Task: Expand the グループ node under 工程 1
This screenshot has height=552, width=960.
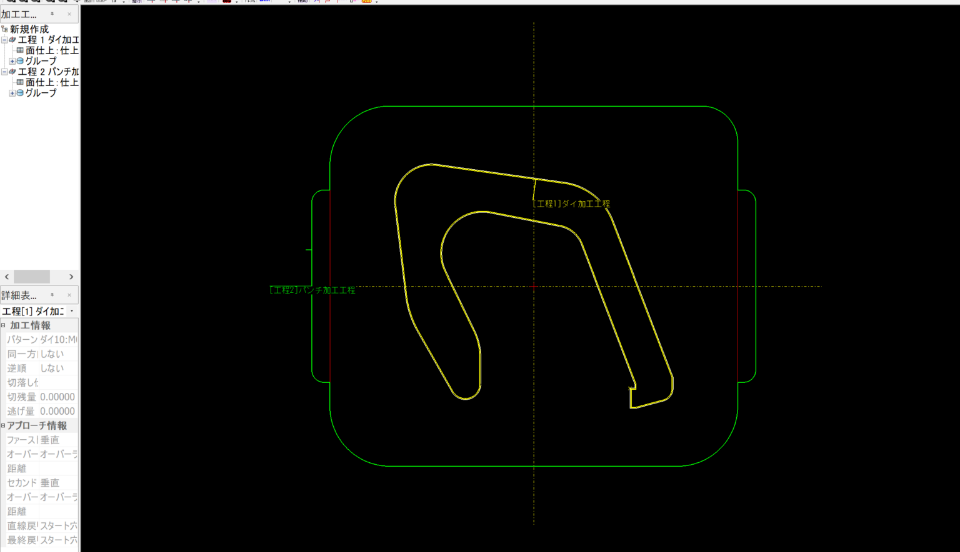Action: point(12,61)
